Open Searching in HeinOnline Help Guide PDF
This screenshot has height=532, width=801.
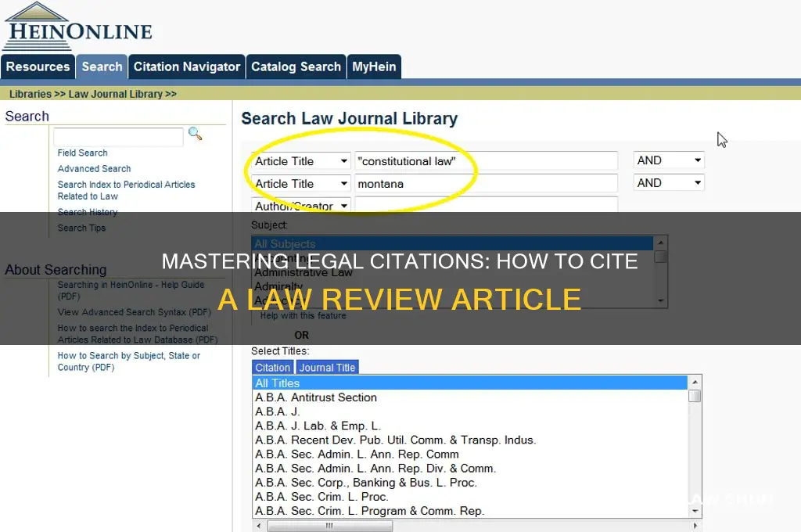tap(131, 290)
